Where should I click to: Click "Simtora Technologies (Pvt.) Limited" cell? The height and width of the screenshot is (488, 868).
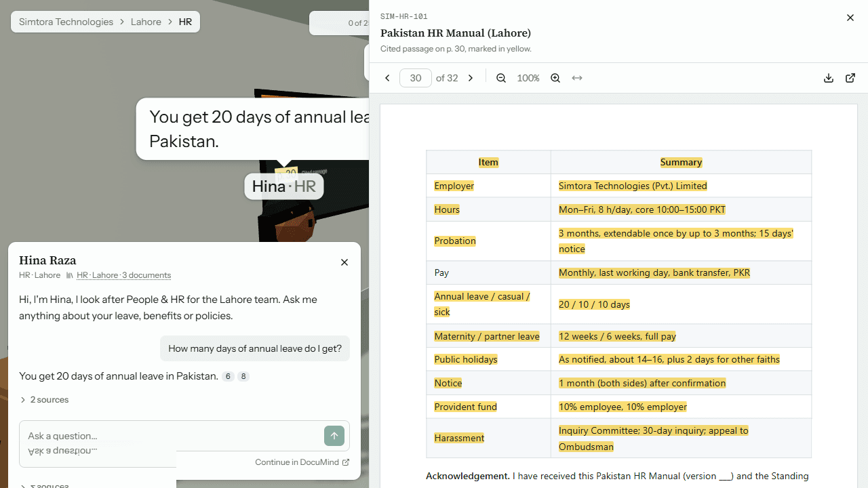pyautogui.click(x=681, y=186)
